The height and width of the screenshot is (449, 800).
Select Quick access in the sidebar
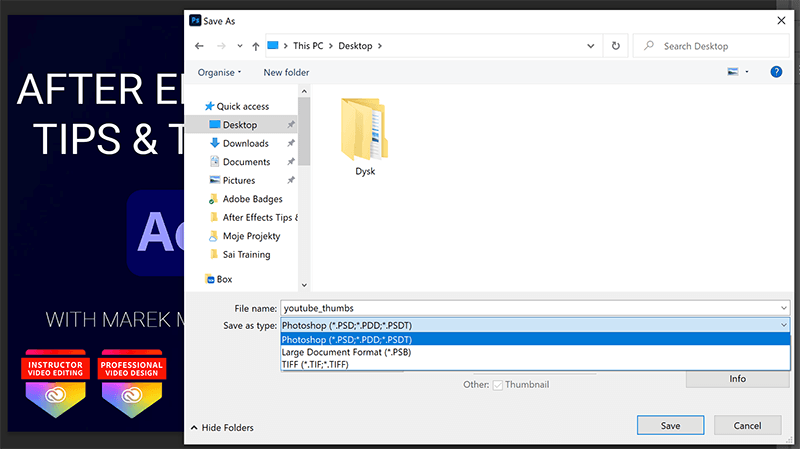tap(236, 106)
